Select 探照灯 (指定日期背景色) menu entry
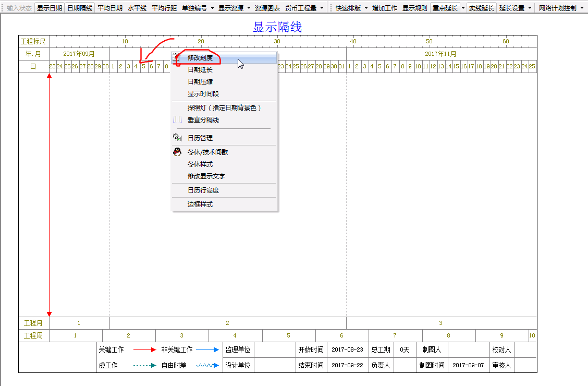The width and height of the screenshot is (588, 386). tap(224, 107)
